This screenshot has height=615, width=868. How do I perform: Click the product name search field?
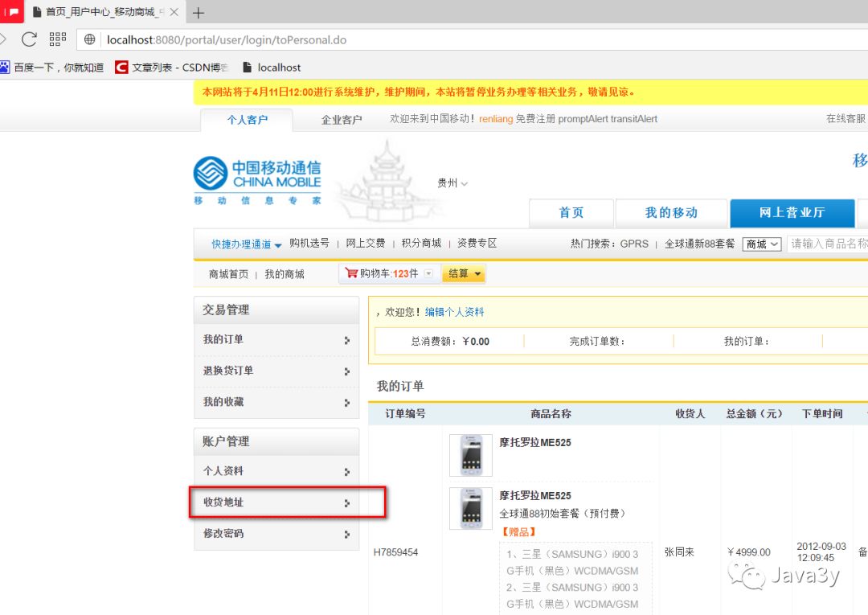828,244
